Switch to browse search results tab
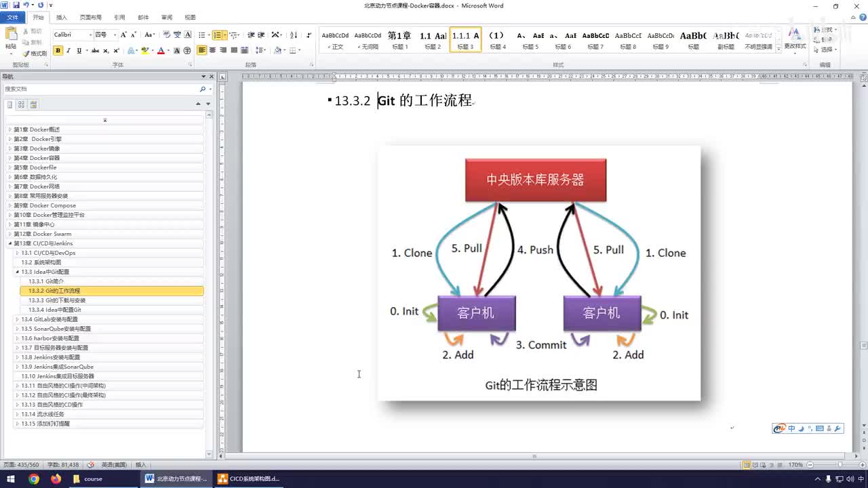This screenshot has height=488, width=868. pos(33,104)
